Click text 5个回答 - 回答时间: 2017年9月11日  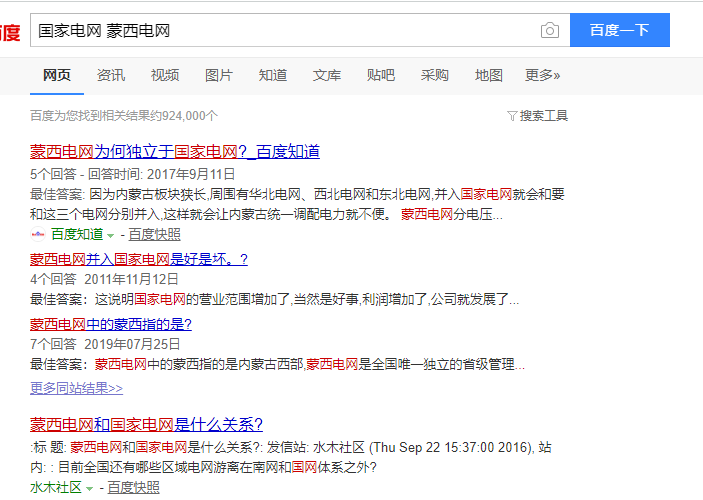[x=133, y=174]
